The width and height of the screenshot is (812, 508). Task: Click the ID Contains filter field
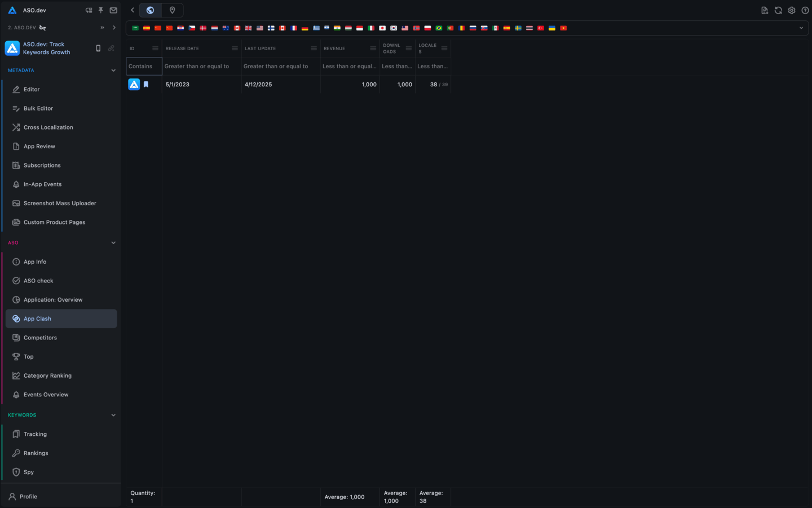144,67
